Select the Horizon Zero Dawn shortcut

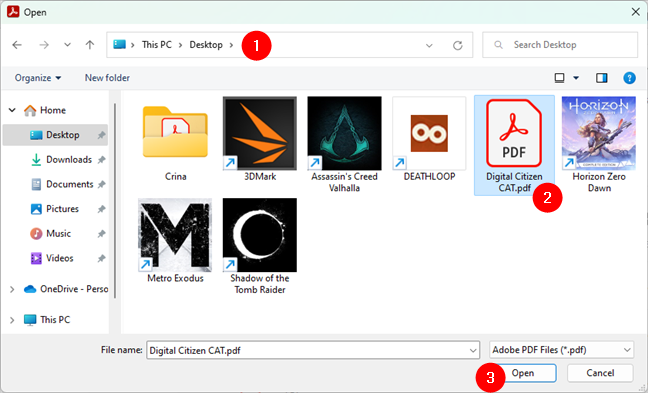(599, 145)
